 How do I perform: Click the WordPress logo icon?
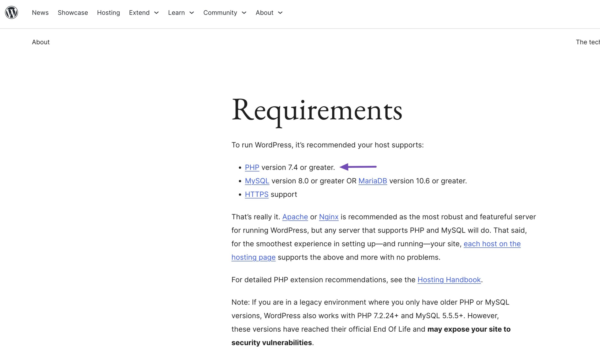click(11, 12)
